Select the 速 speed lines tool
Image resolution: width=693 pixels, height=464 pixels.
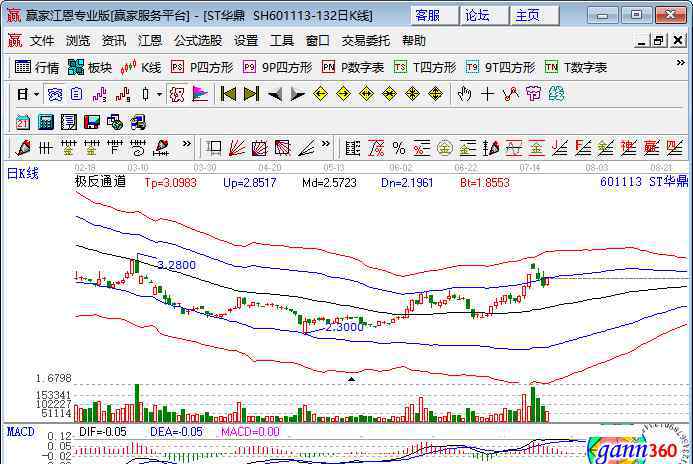tap(628, 148)
